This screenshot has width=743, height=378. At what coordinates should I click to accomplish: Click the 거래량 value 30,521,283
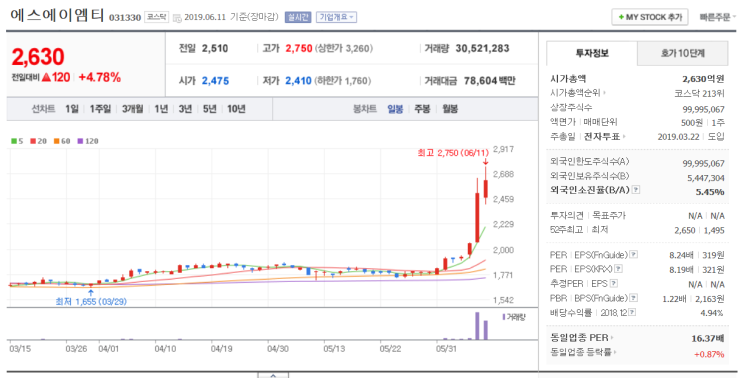click(482, 48)
